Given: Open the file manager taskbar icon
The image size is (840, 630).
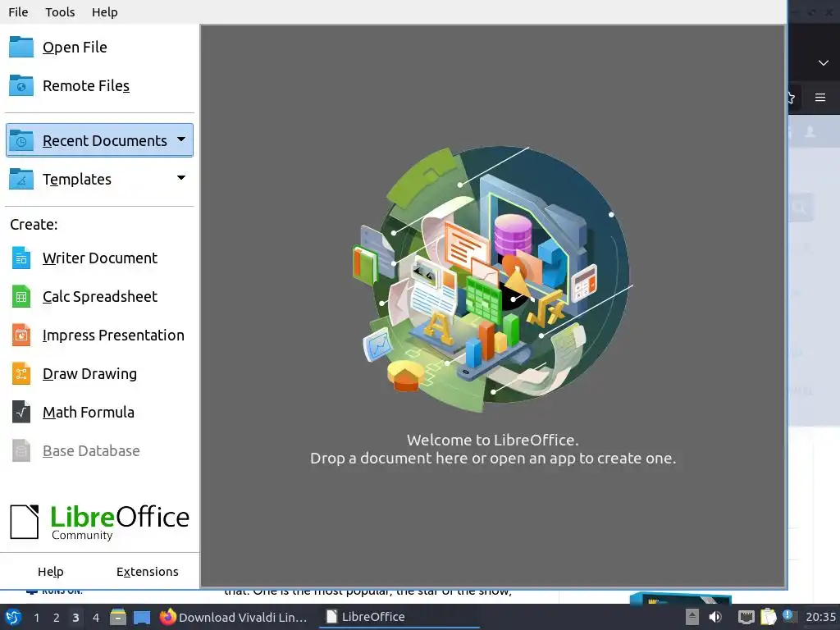Looking at the screenshot, I should [x=118, y=617].
